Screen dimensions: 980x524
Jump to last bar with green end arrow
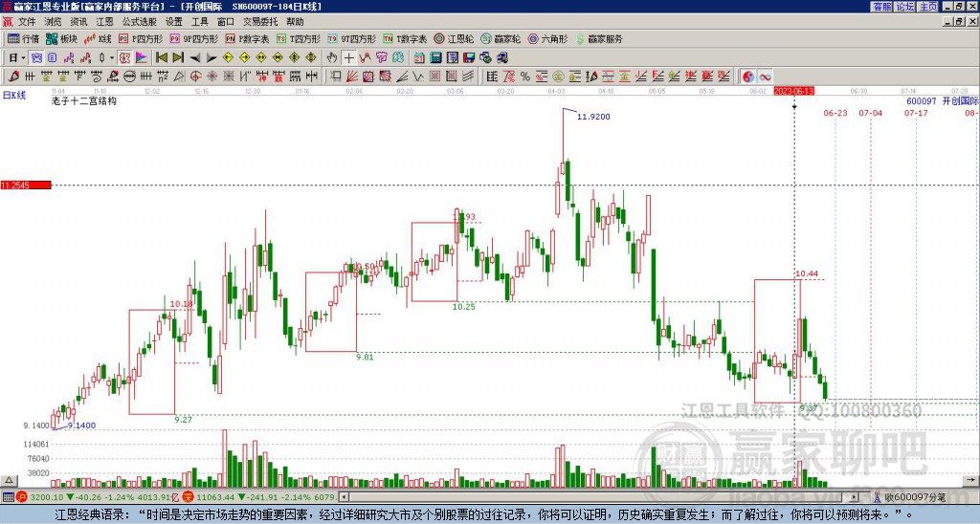click(x=178, y=57)
